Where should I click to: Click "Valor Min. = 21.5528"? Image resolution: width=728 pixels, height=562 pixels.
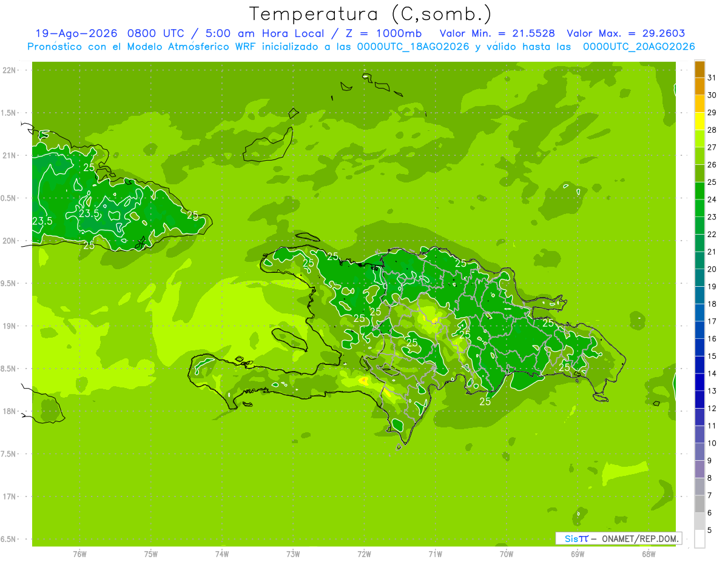click(x=498, y=33)
